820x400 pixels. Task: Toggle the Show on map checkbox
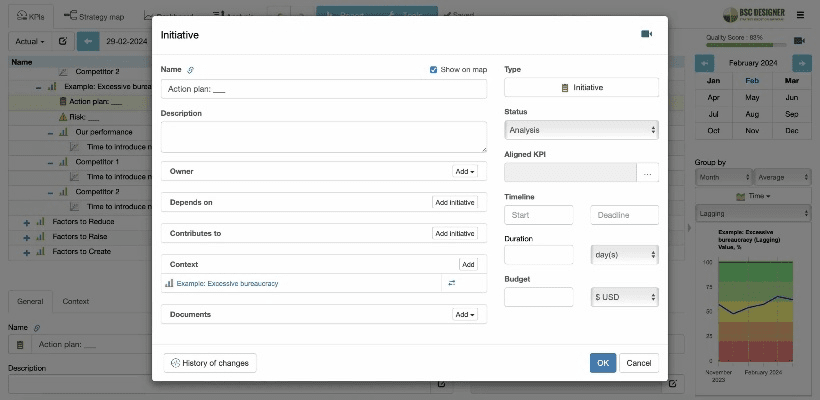point(433,70)
